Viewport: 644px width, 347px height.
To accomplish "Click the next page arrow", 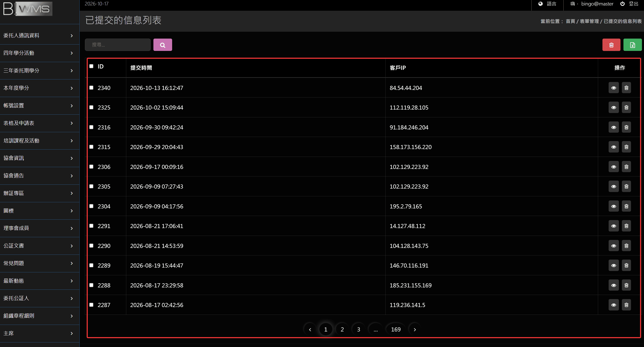I will (x=415, y=329).
